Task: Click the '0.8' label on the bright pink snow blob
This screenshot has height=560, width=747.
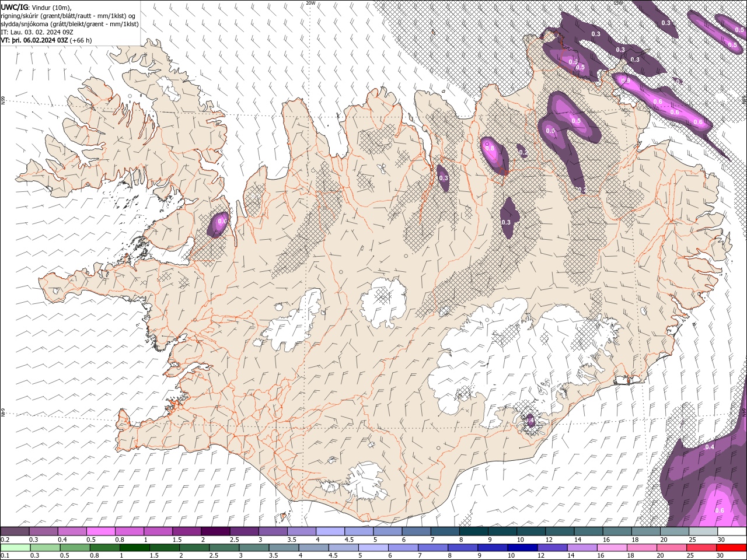Action: (x=490, y=148)
